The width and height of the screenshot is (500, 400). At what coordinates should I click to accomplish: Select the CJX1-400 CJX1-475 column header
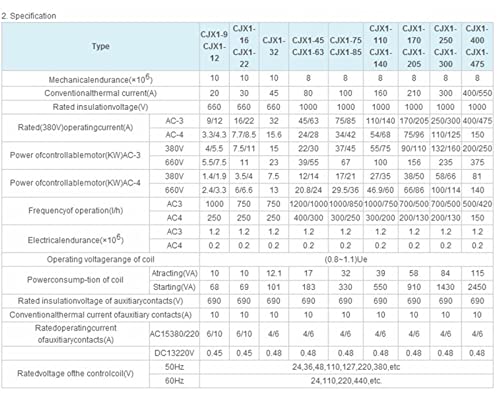(x=477, y=46)
